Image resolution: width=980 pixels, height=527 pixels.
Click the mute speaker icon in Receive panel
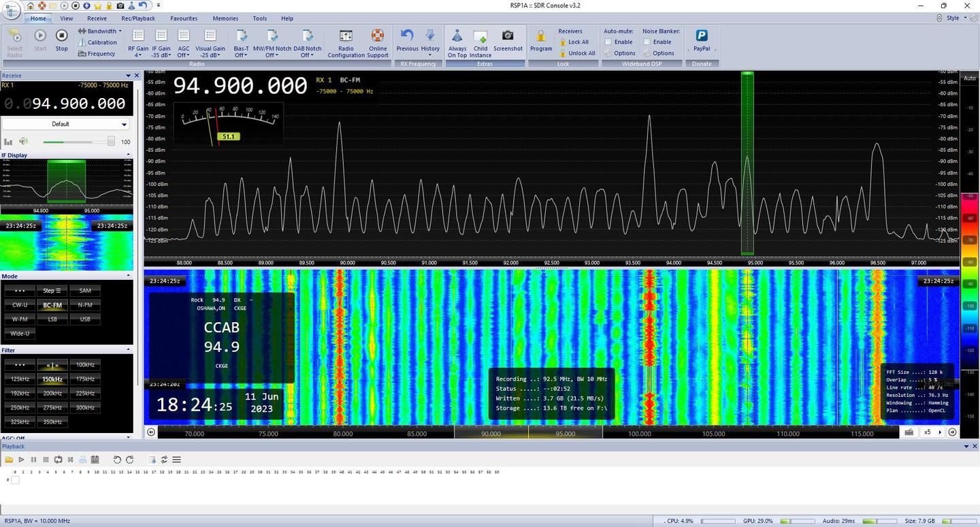pyautogui.click(x=24, y=141)
